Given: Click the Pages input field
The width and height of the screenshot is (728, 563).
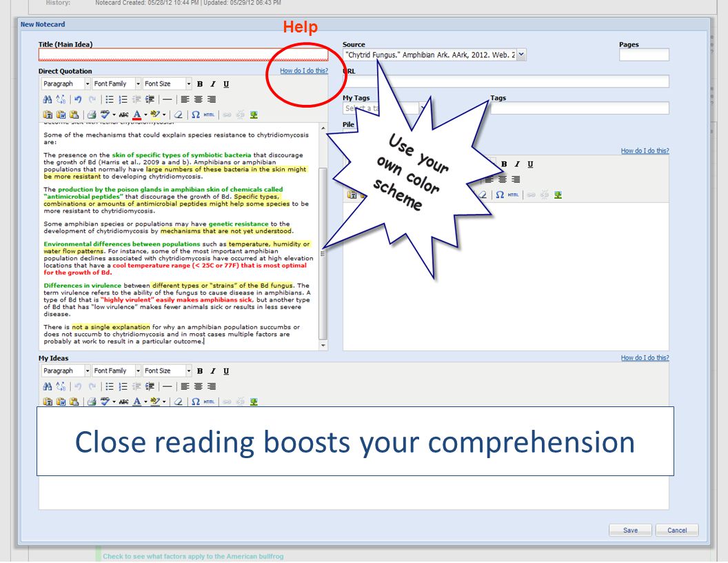Looking at the screenshot, I should click(x=644, y=55).
